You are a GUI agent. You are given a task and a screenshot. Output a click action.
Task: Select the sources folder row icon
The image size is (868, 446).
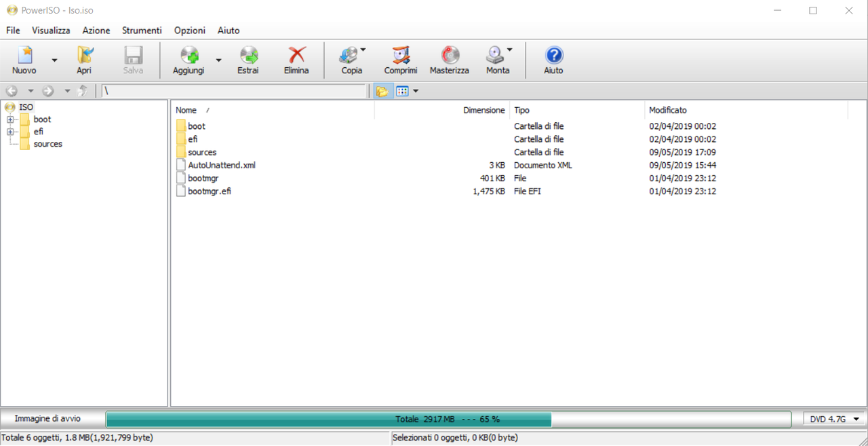click(181, 152)
